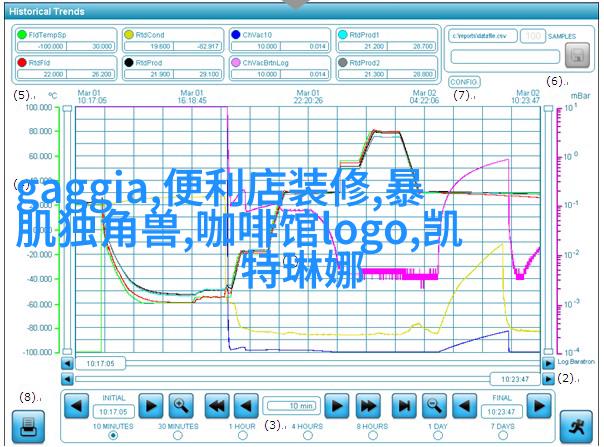Click right arrow beside INITIAL time
604x447 pixels.
pos(151,405)
